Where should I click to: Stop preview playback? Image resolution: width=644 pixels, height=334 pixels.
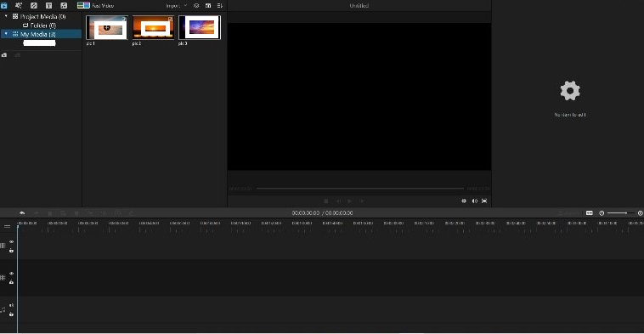tap(326, 201)
